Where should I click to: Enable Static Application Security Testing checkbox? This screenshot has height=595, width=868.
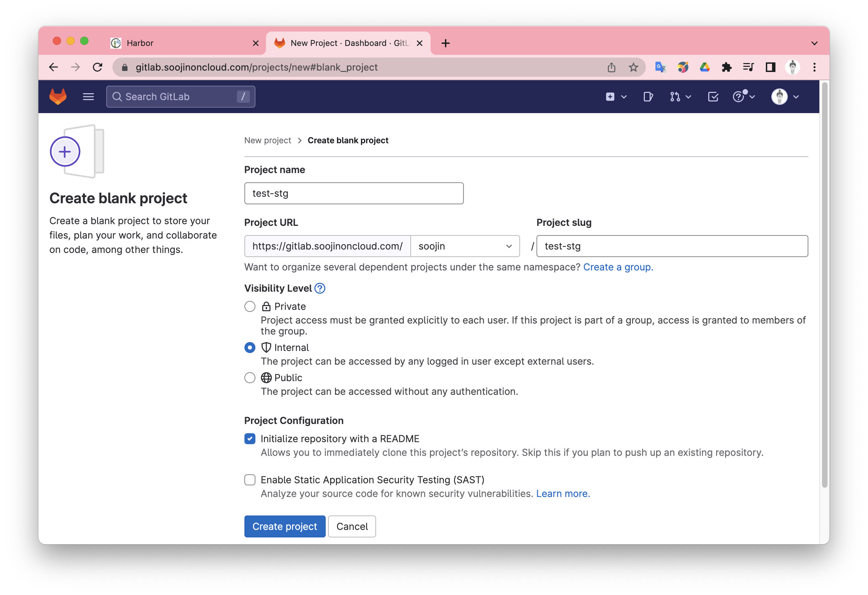[250, 479]
